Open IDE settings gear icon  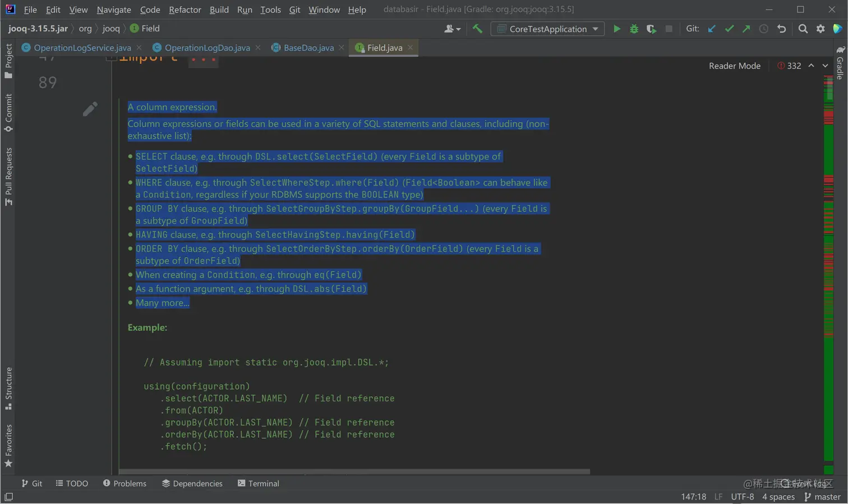821,29
